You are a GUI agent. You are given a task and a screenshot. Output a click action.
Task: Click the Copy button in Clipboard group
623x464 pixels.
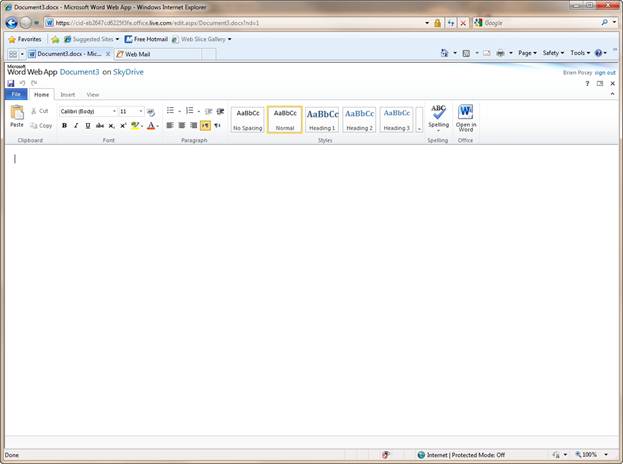[x=41, y=126]
